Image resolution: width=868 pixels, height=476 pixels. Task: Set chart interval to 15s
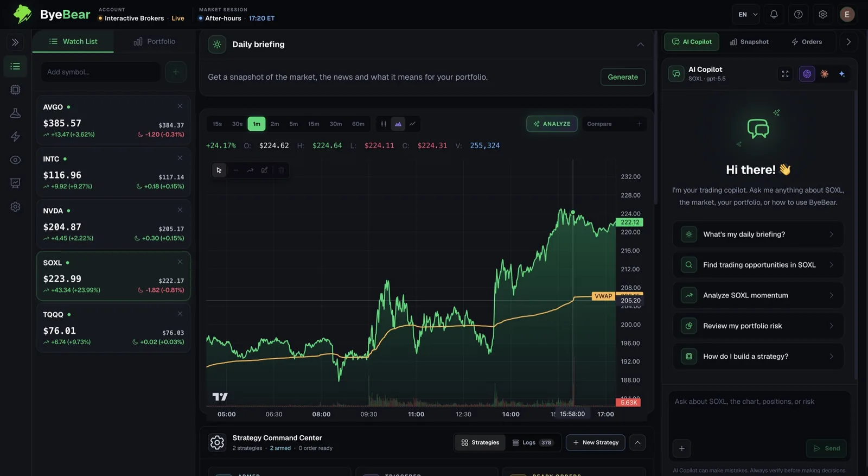click(x=217, y=124)
